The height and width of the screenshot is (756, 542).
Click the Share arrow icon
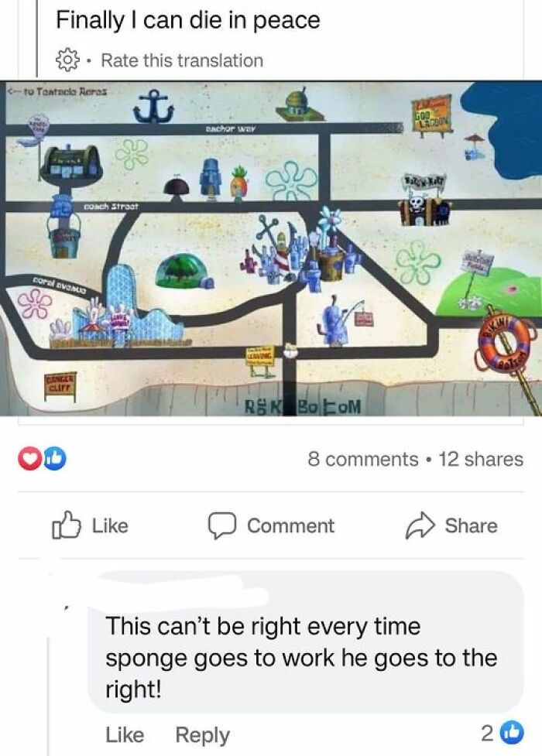coord(420,525)
